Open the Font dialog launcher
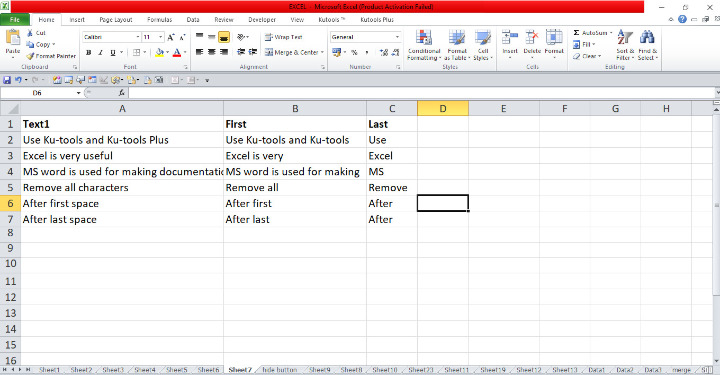The height and width of the screenshot is (375, 720). tap(186, 67)
